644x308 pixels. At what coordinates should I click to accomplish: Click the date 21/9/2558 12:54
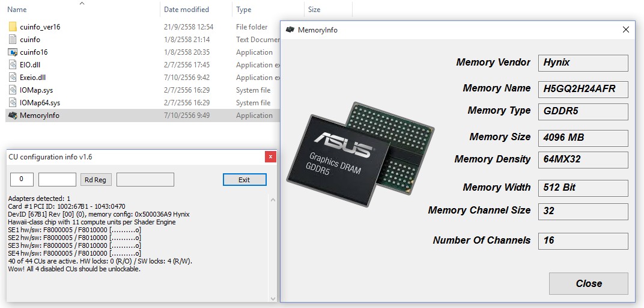tap(189, 27)
